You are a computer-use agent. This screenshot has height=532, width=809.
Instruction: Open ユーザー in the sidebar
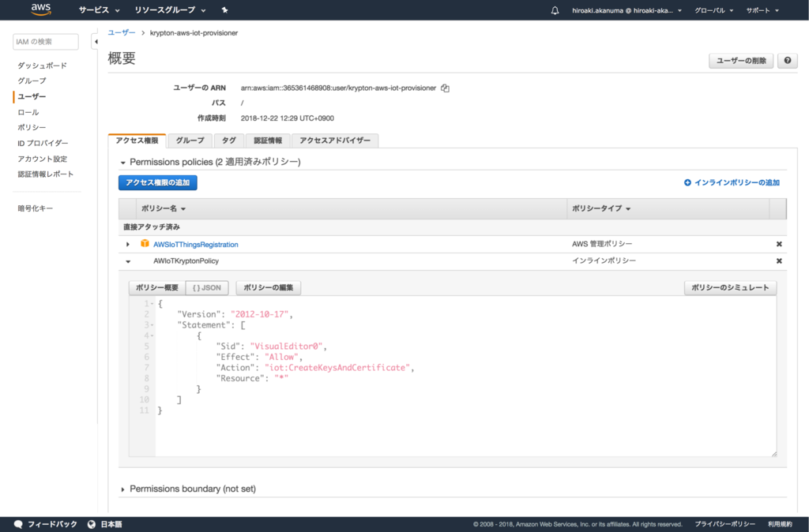[32, 96]
